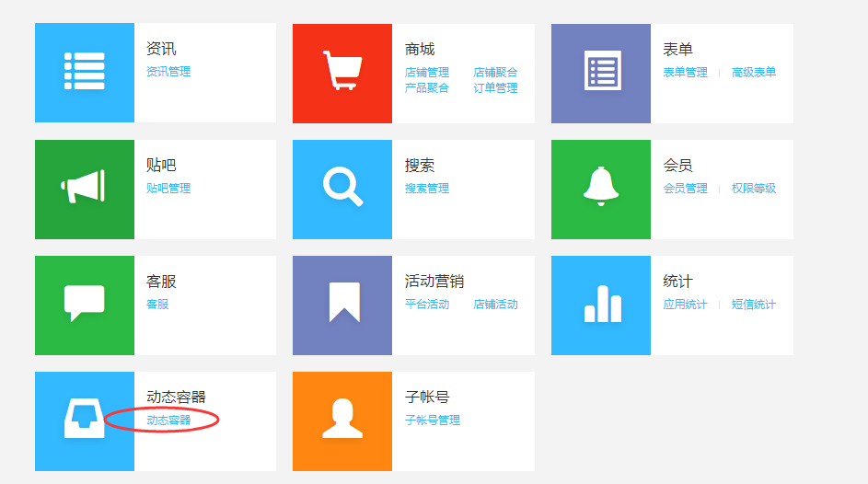Open the 资讯管理 link

(168, 72)
